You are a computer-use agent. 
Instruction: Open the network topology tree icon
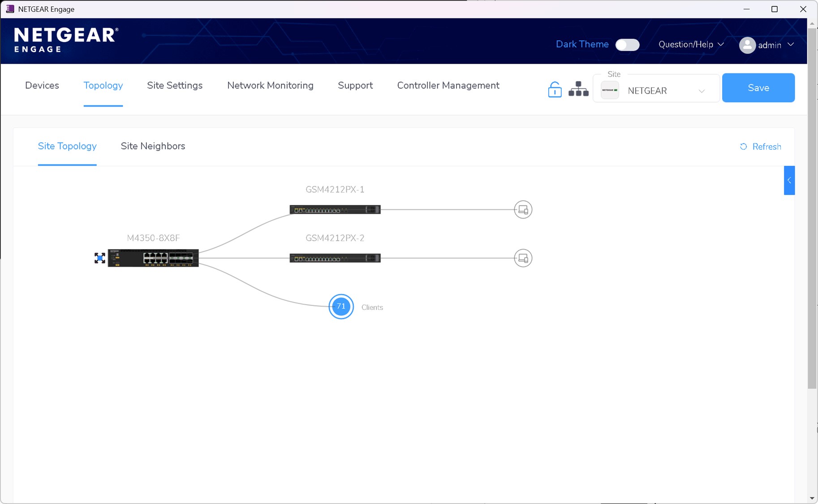[578, 89]
